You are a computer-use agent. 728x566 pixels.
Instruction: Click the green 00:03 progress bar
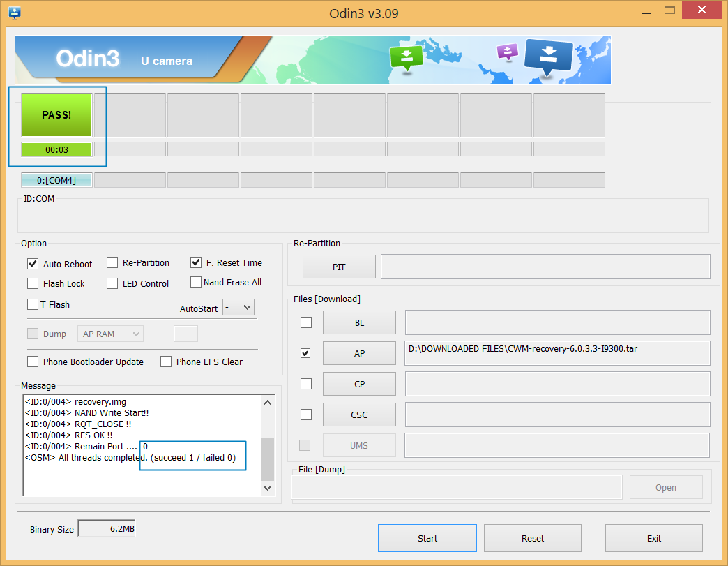(x=56, y=149)
